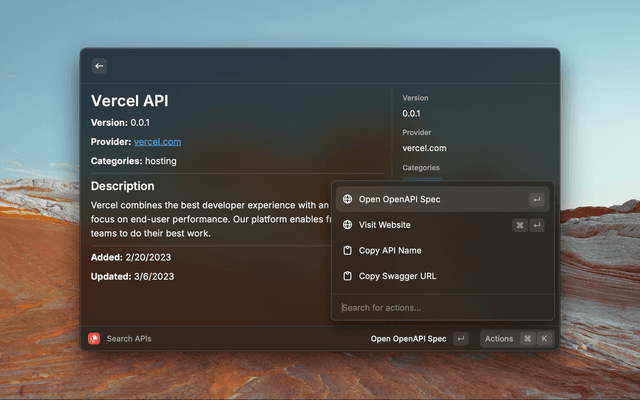Click clipboard icon beside Copy Swagger URL
This screenshot has width=640, height=400.
347,276
